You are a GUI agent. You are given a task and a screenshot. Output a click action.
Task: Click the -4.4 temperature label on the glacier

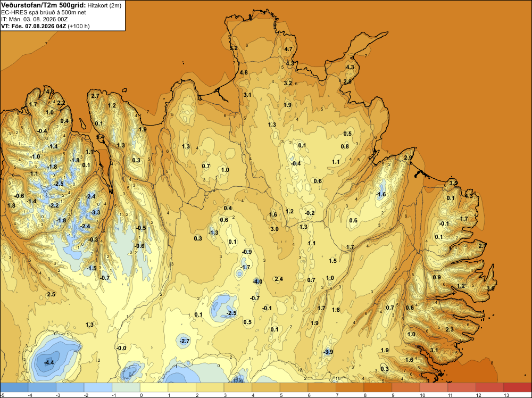coord(49,362)
